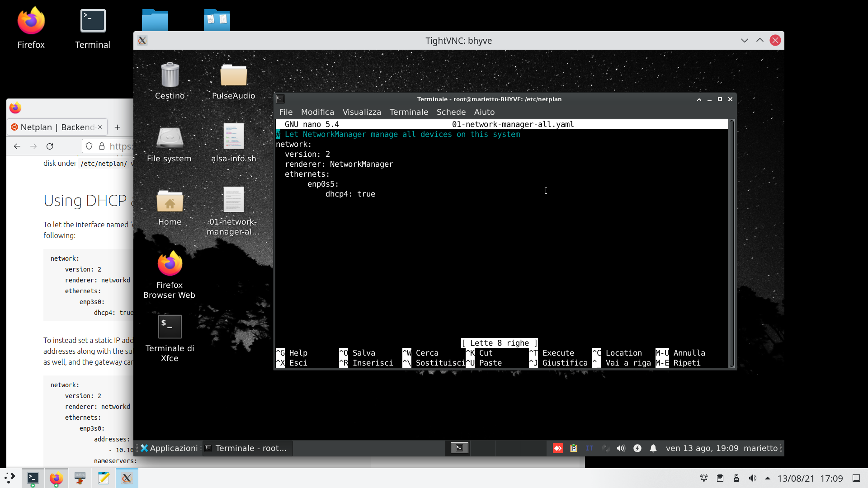Open the power manager lightning tray icon
868x488 pixels.
637,448
